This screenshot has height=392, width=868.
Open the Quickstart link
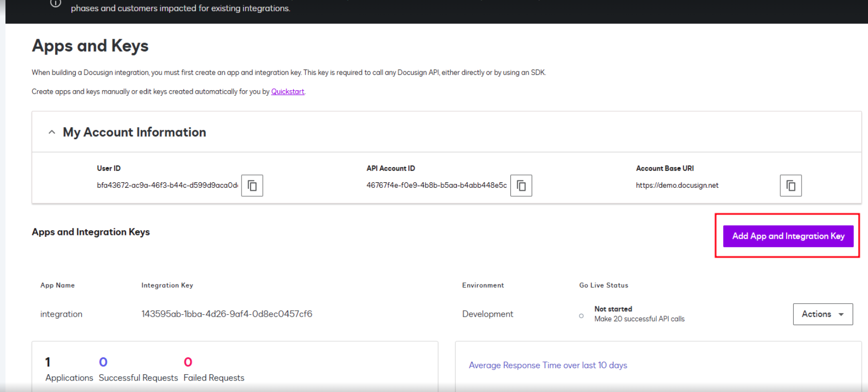tap(288, 92)
